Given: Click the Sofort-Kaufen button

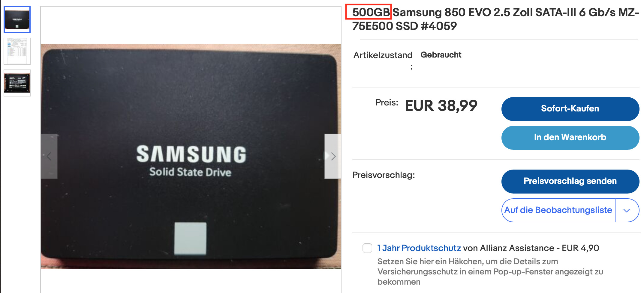Looking at the screenshot, I should (570, 109).
